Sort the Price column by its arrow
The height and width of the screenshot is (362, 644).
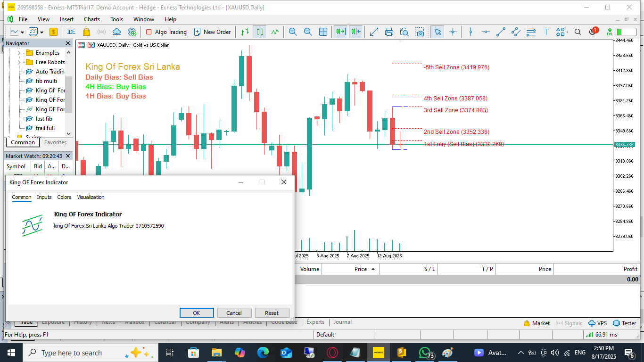[373, 269]
